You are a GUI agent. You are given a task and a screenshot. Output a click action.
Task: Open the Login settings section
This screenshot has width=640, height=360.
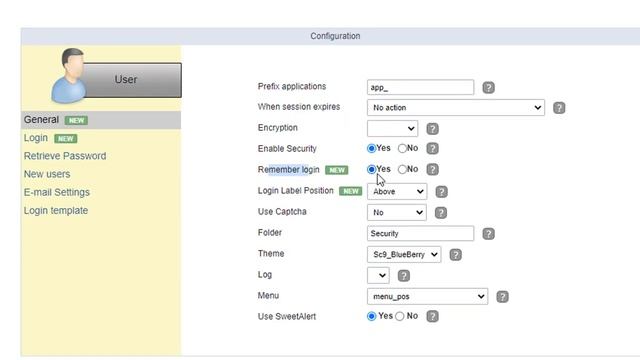click(36, 138)
